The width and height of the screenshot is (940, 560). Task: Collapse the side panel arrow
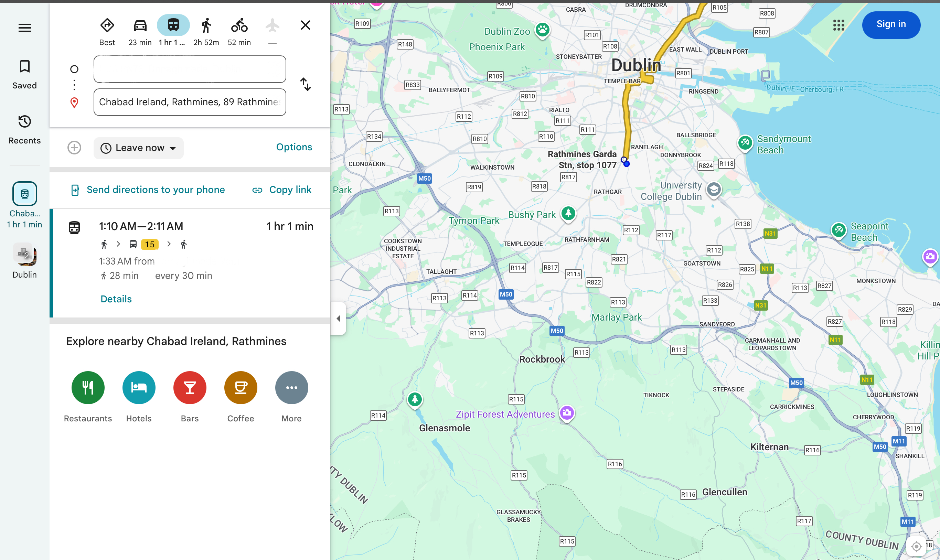click(338, 319)
